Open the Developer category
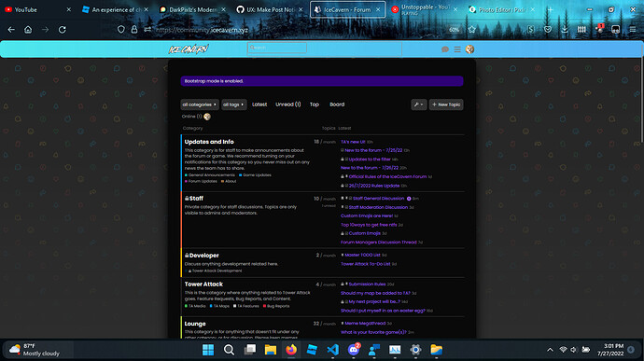644x361 pixels. click(203, 256)
